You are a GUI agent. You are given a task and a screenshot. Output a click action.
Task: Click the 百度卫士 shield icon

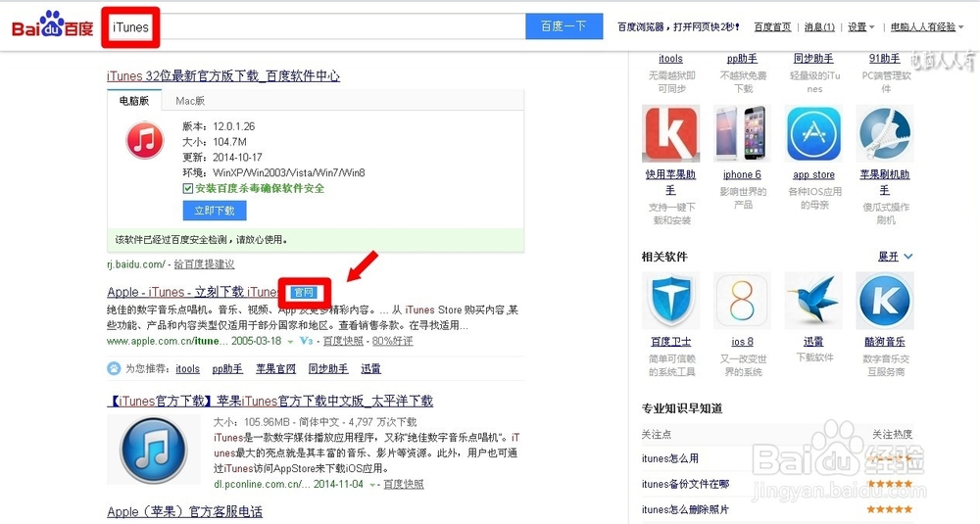pos(670,301)
